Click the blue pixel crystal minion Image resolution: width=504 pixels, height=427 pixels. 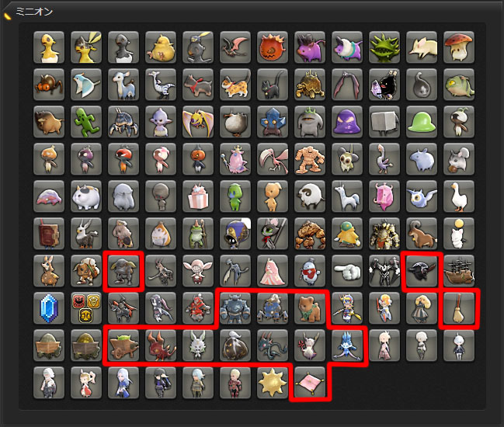pyautogui.click(x=49, y=308)
